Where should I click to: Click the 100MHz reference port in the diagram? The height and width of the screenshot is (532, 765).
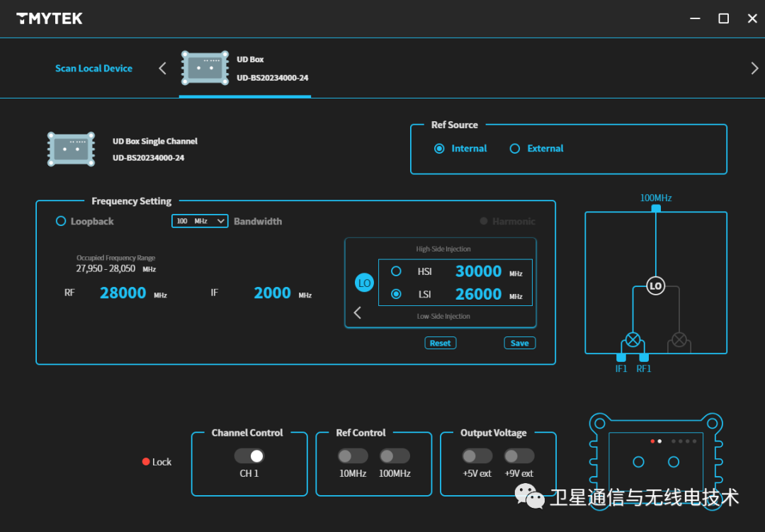(x=654, y=209)
